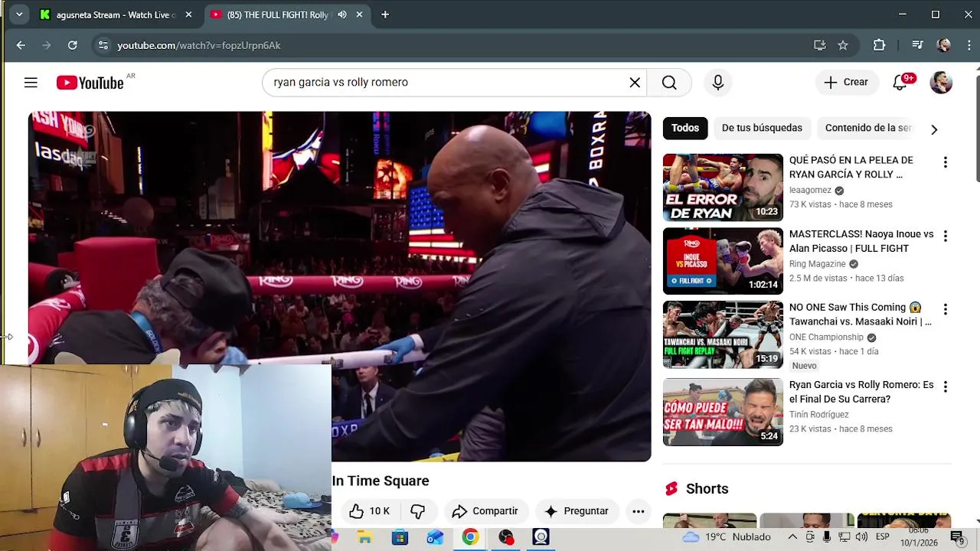This screenshot has width=980, height=551.
Task: Click the Preguntar button
Action: pyautogui.click(x=577, y=511)
